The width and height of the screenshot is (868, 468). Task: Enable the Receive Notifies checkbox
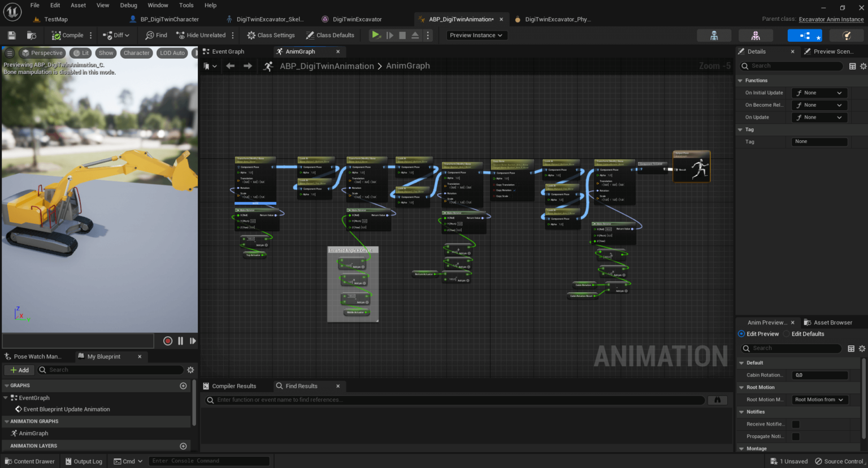pos(796,424)
